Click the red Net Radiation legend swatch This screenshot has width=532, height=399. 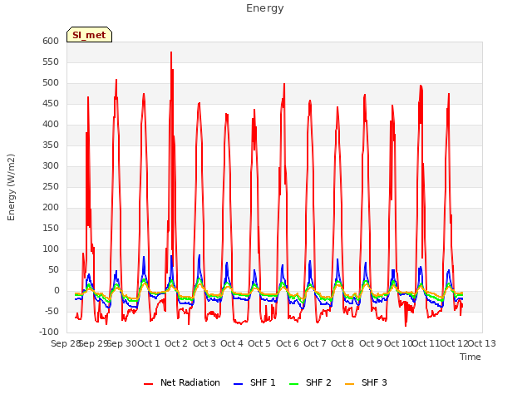coord(148,384)
